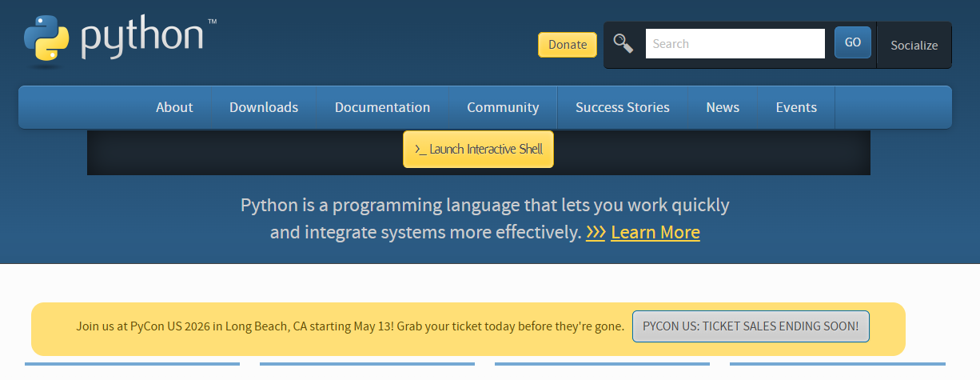Click the Donate button
This screenshot has width=980, height=380.
pyautogui.click(x=568, y=45)
